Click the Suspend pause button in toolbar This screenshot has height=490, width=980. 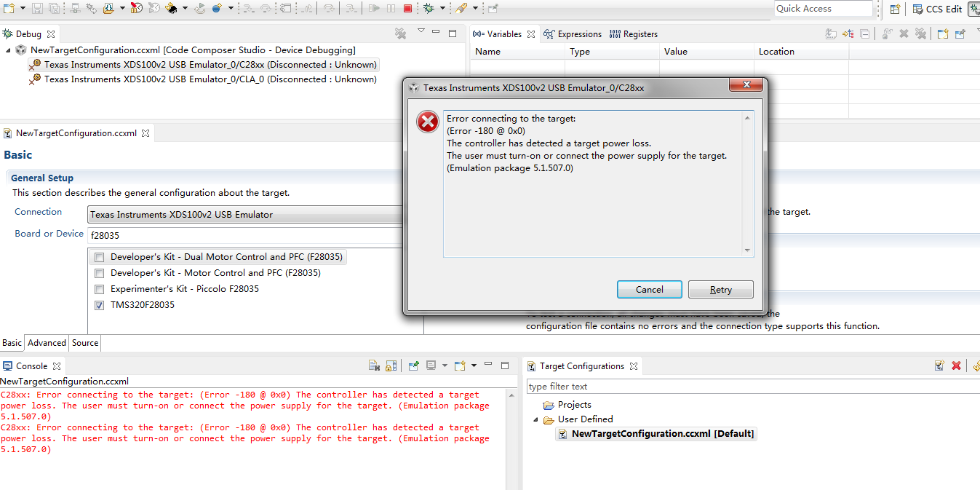[x=391, y=8]
